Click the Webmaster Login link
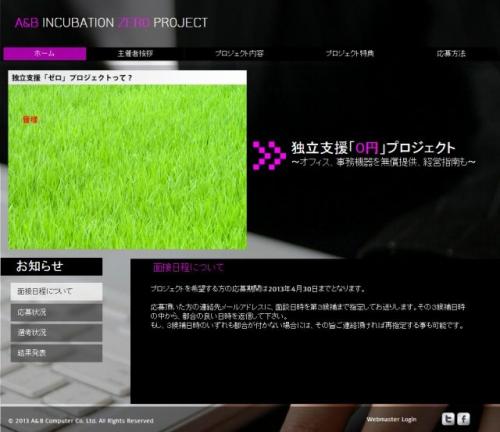This screenshot has height=432, width=500. point(391,419)
